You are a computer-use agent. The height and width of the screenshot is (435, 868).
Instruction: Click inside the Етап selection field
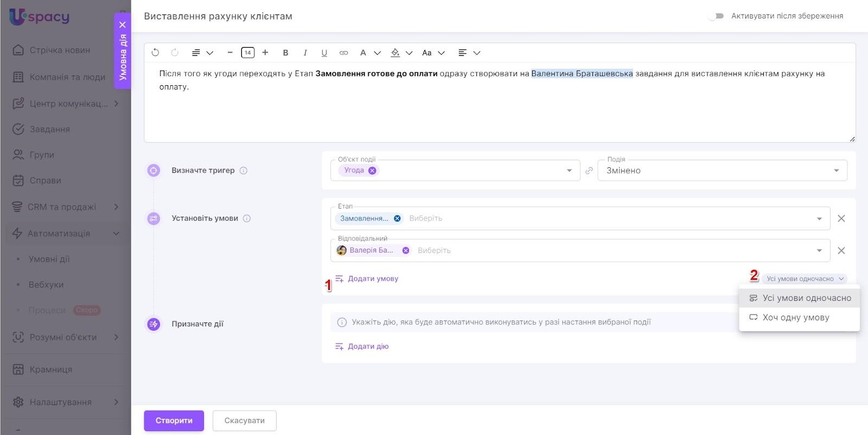pyautogui.click(x=597, y=218)
